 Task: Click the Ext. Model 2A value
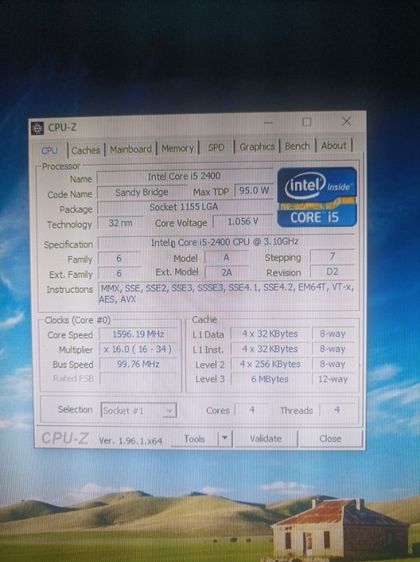(x=226, y=273)
